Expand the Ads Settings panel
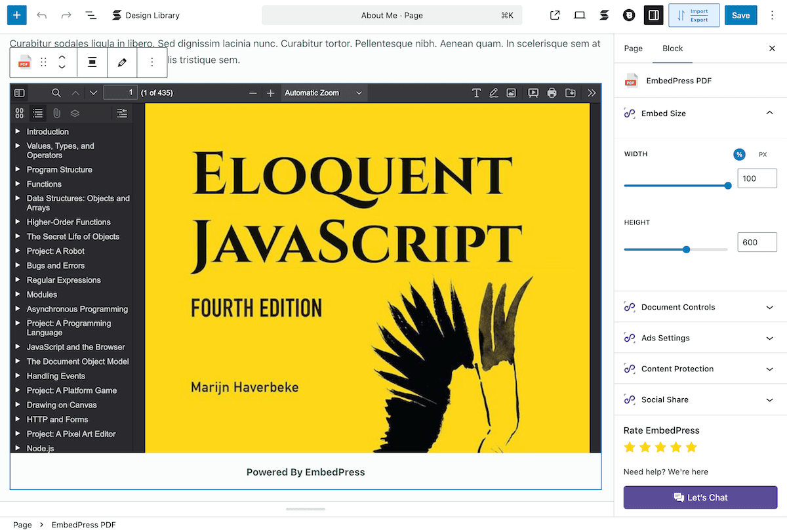This screenshot has height=532, width=787. [700, 338]
